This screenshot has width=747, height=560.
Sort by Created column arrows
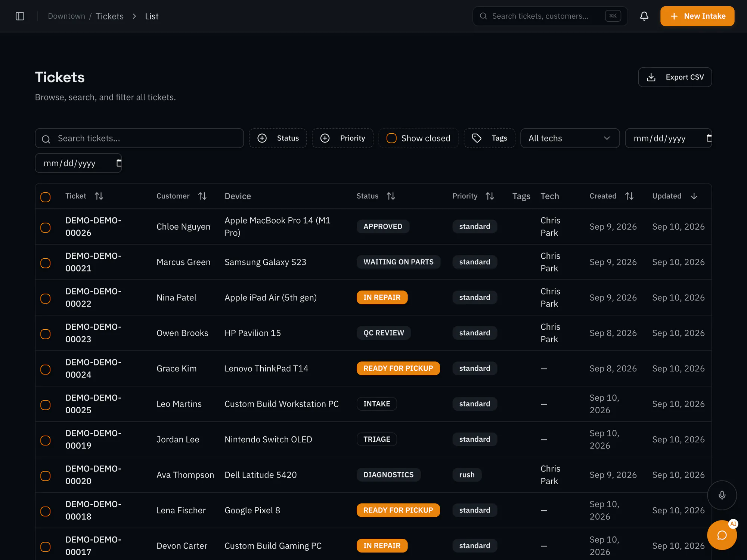[629, 196]
